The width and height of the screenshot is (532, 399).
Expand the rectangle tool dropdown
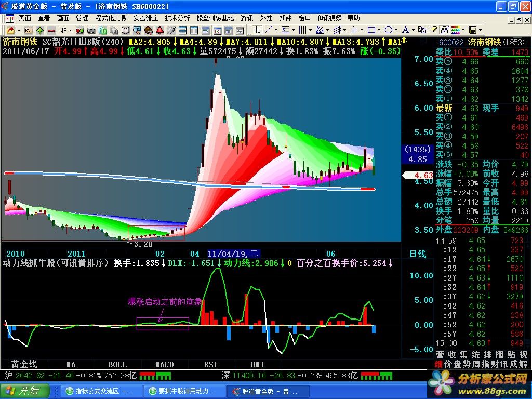click(379, 30)
